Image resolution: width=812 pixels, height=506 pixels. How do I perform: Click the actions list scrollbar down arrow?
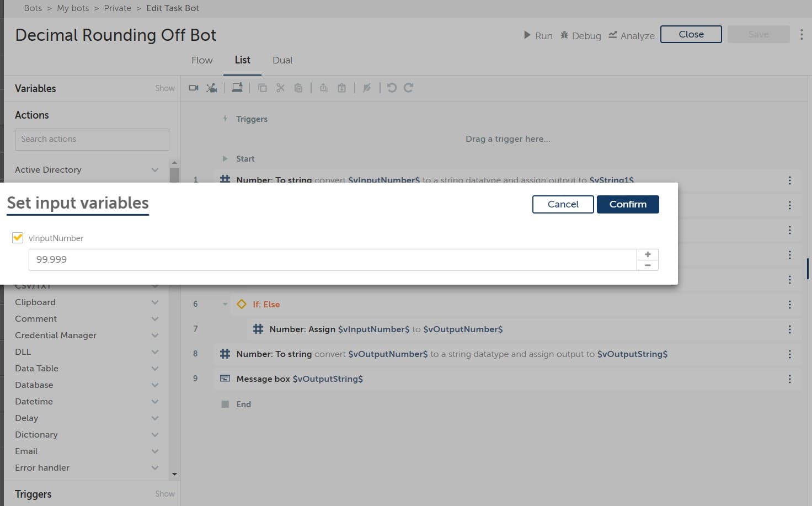click(x=174, y=474)
